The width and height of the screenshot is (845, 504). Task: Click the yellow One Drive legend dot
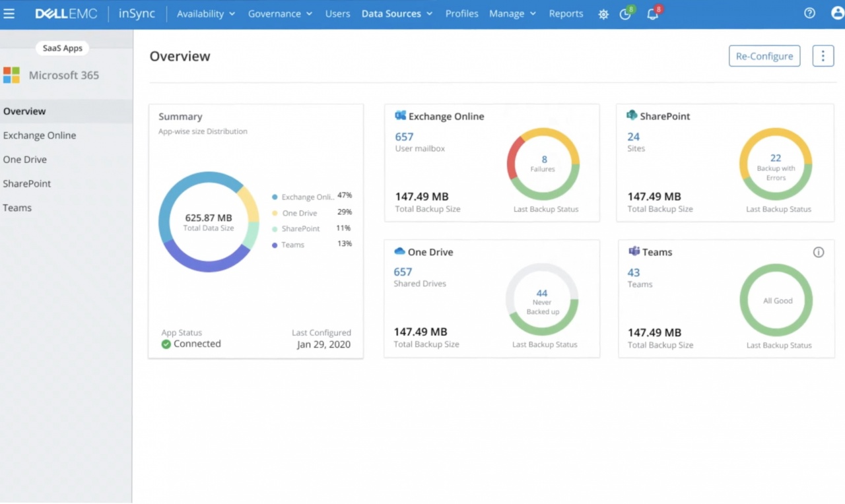click(x=275, y=213)
